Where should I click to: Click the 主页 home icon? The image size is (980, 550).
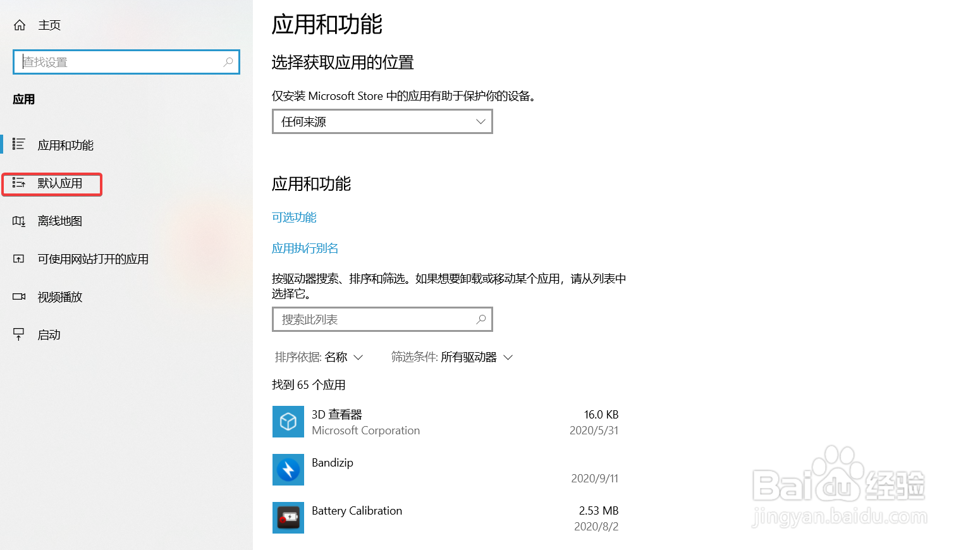point(19,25)
